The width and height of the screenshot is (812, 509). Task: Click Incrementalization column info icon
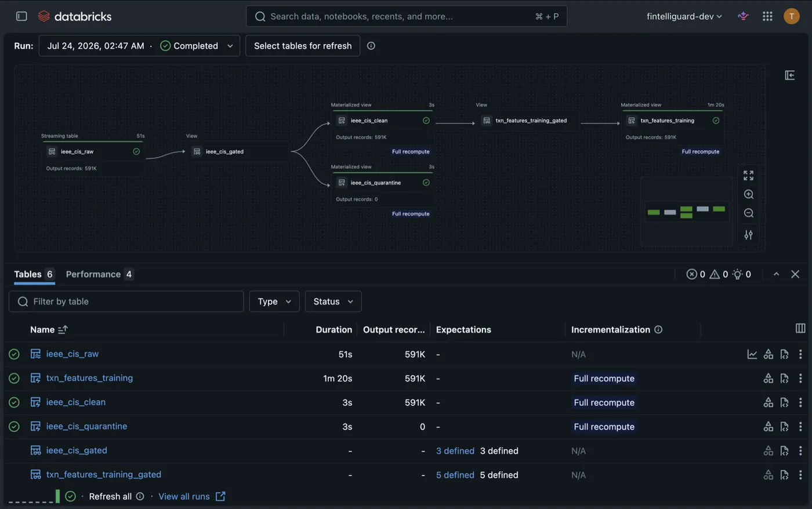pyautogui.click(x=658, y=329)
